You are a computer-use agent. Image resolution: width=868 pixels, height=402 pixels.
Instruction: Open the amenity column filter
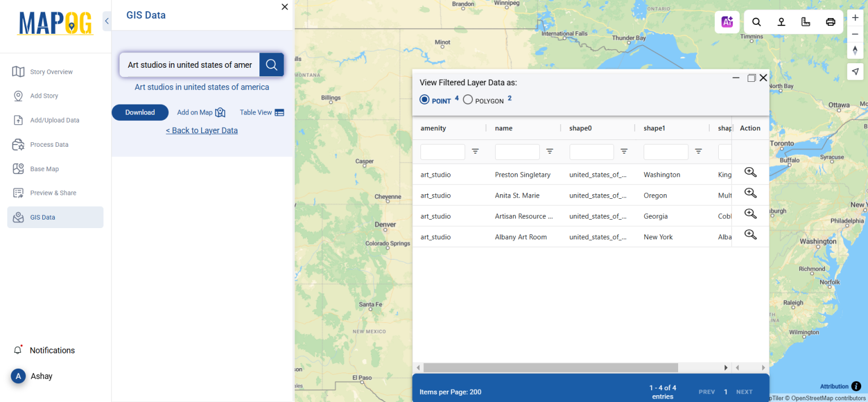pos(475,151)
